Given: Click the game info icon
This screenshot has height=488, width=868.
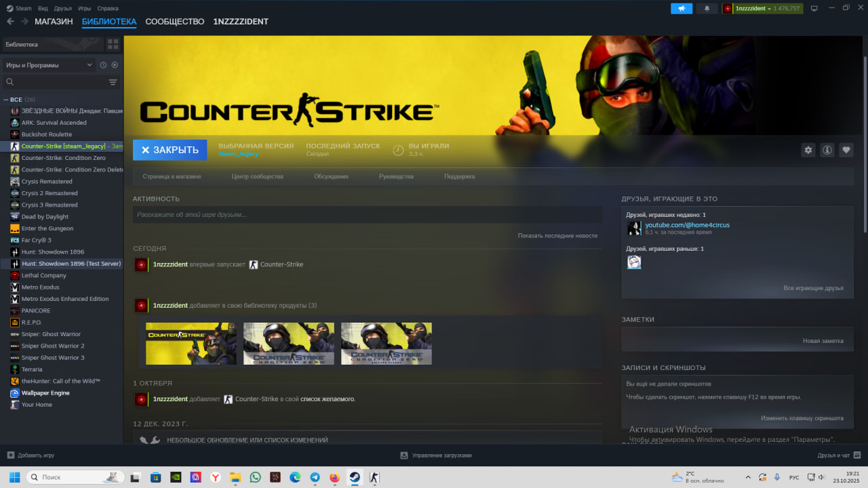Looking at the screenshot, I should point(827,150).
